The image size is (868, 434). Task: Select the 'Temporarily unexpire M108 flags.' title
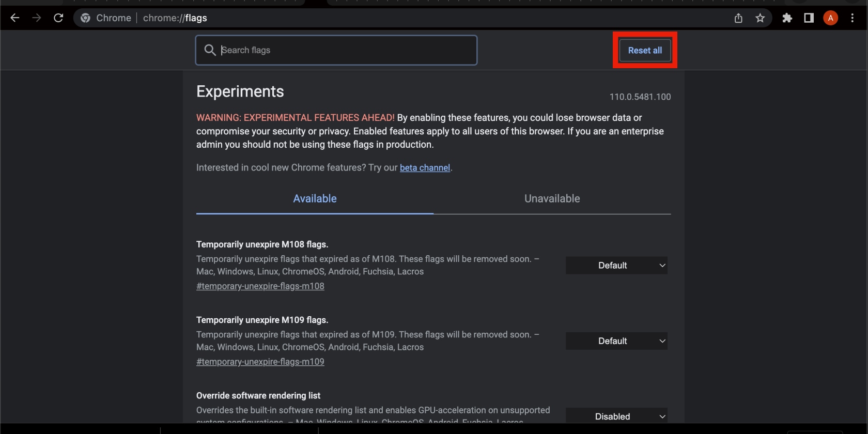tap(262, 244)
